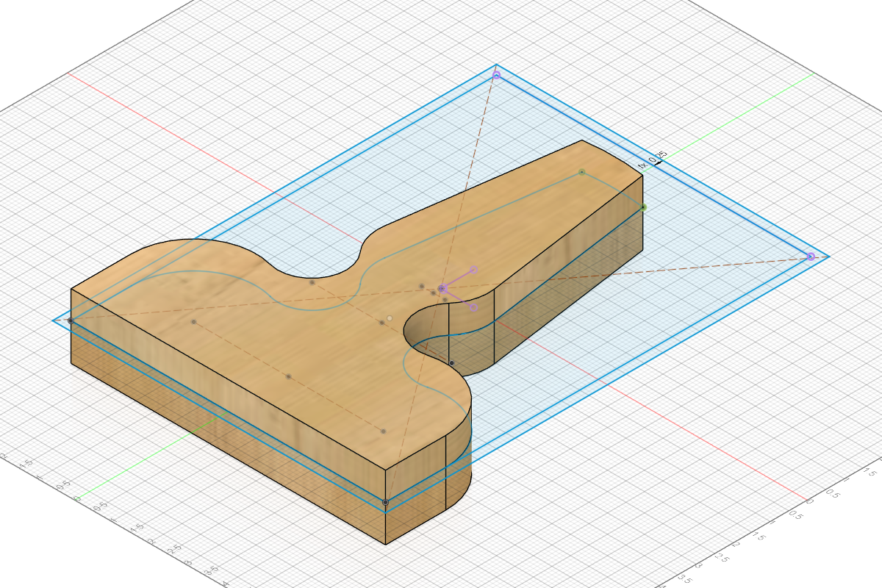Select the fx: 0.25 dimension label
Screen dimensions: 882x588
coord(653,159)
